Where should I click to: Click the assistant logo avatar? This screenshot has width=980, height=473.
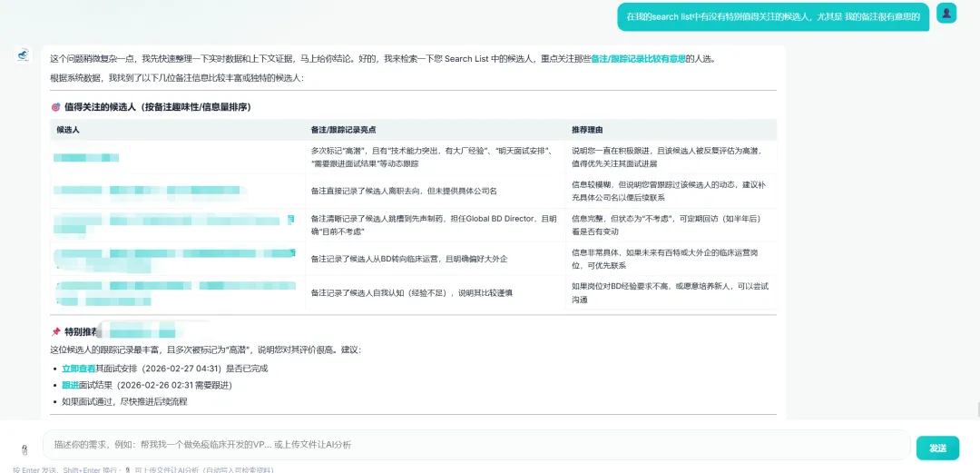23,55
